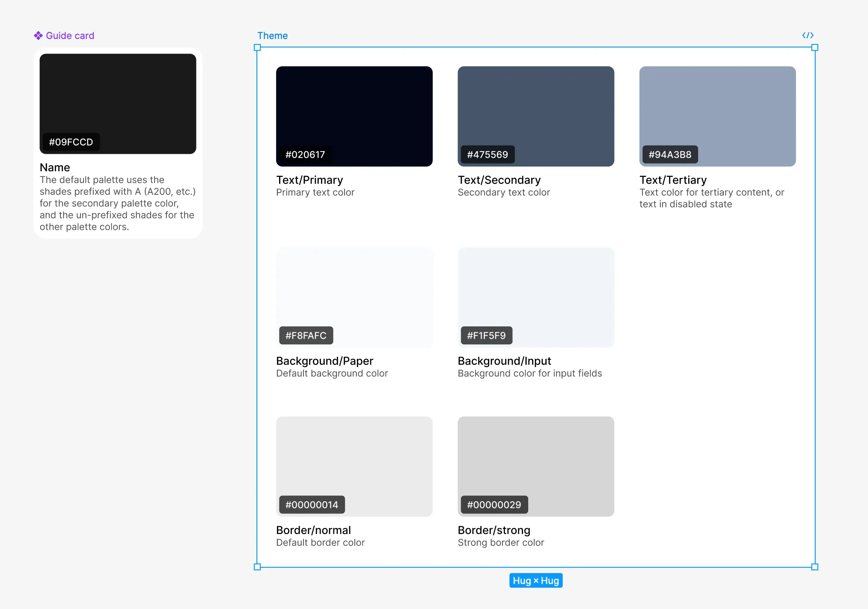Click the 'Primary text color' description
Image resolution: width=868 pixels, height=609 pixels.
click(315, 192)
